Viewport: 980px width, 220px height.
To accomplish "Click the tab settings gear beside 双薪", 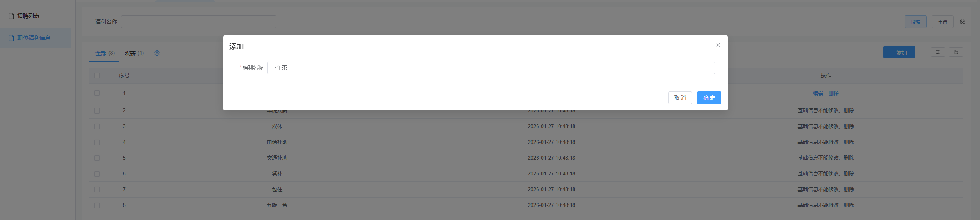I will [x=157, y=53].
